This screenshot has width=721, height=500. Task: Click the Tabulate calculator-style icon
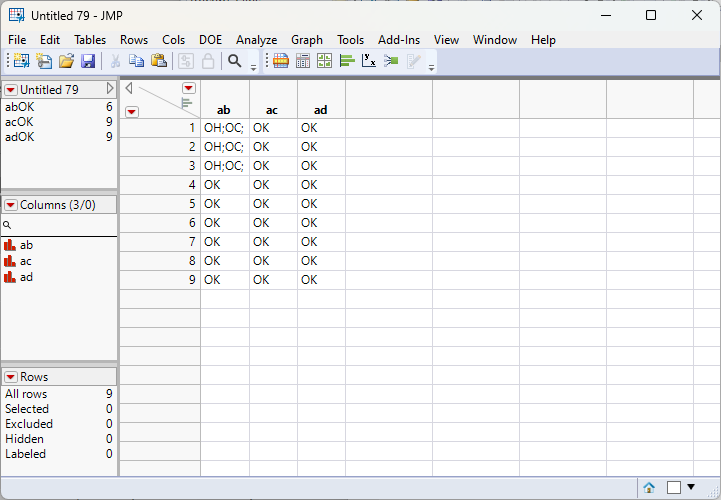[303, 61]
